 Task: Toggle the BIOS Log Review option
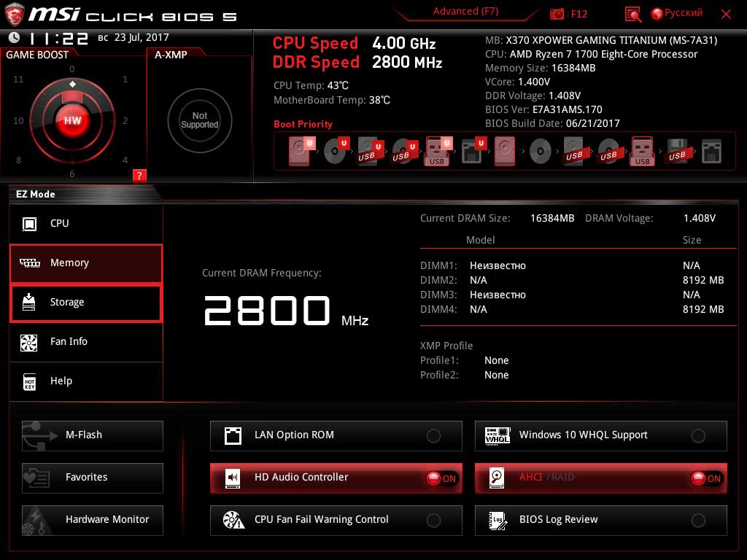pos(698,521)
